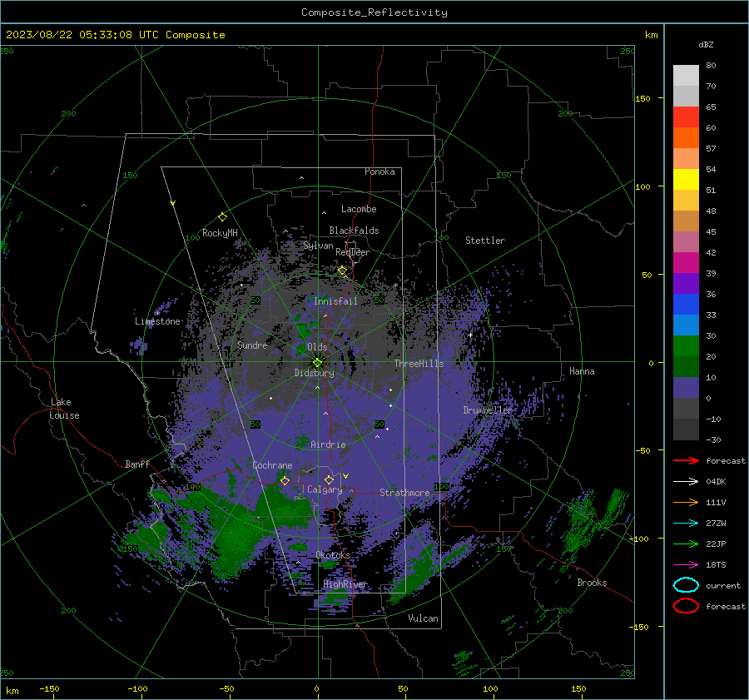Image resolution: width=749 pixels, height=700 pixels.
Task: Click the yellow radar-site diamond near Didsbury
Action: point(317,363)
